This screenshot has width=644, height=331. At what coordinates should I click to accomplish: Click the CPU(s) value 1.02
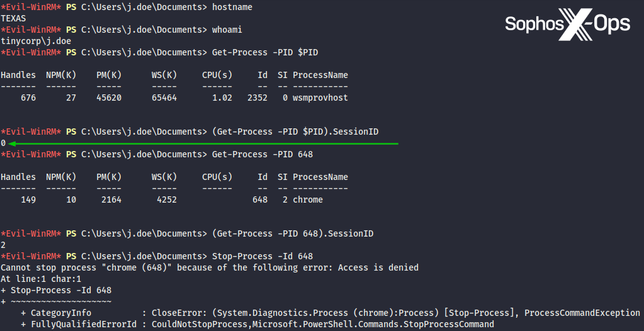pyautogui.click(x=222, y=98)
